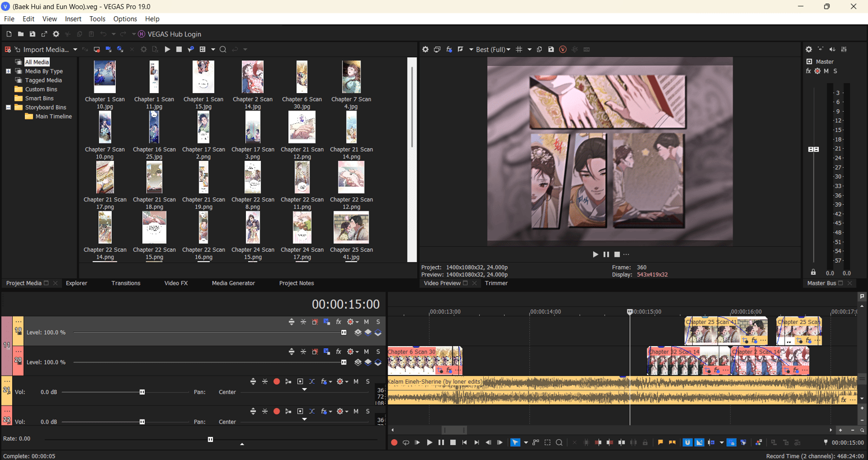Click the Project Media search icon
The width and height of the screenshot is (868, 460).
[223, 49]
